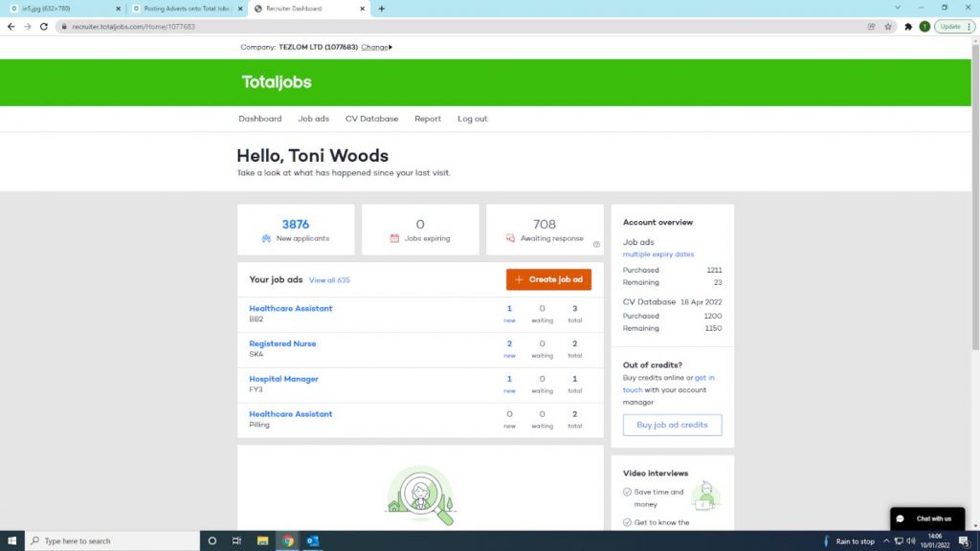This screenshot has width=980, height=551.
Task: Click the help question mark icon
Action: coord(596,244)
